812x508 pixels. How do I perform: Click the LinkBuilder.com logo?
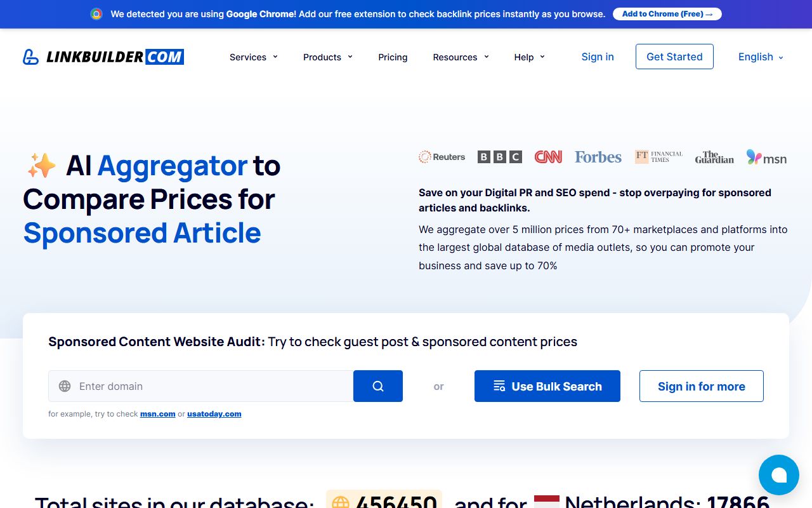(x=103, y=57)
